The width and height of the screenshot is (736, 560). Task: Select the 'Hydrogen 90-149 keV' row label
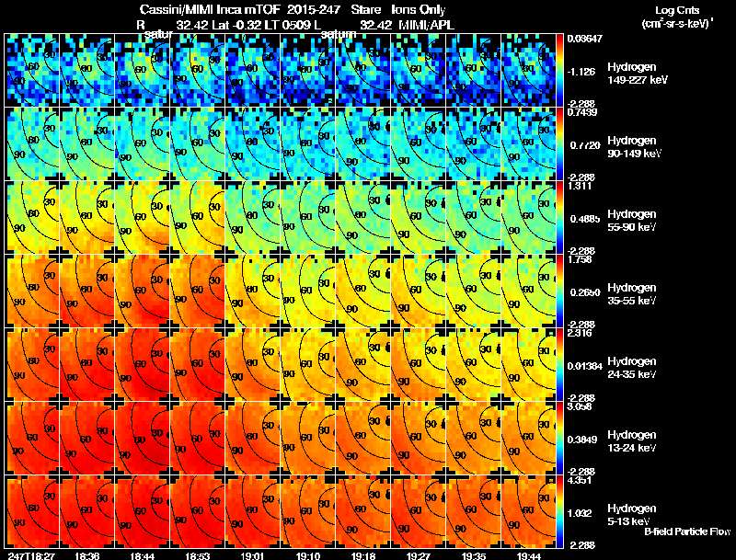coord(634,147)
